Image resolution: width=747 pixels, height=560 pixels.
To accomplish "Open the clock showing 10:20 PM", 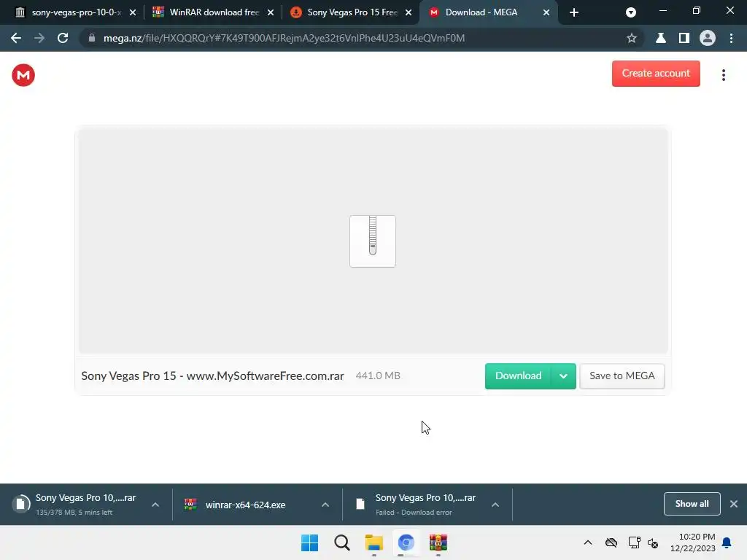I will point(693,542).
